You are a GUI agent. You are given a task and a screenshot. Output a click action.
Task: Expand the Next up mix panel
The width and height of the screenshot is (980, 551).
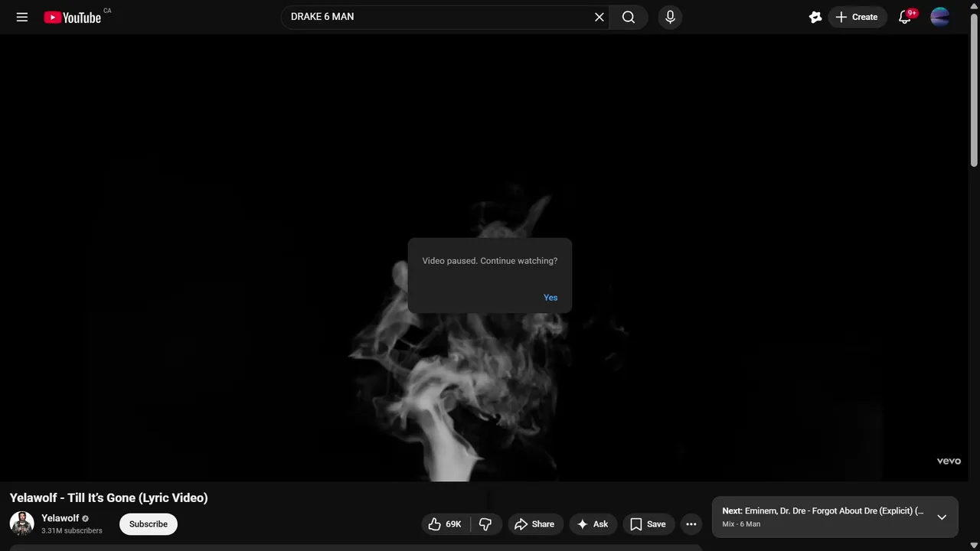(x=942, y=517)
